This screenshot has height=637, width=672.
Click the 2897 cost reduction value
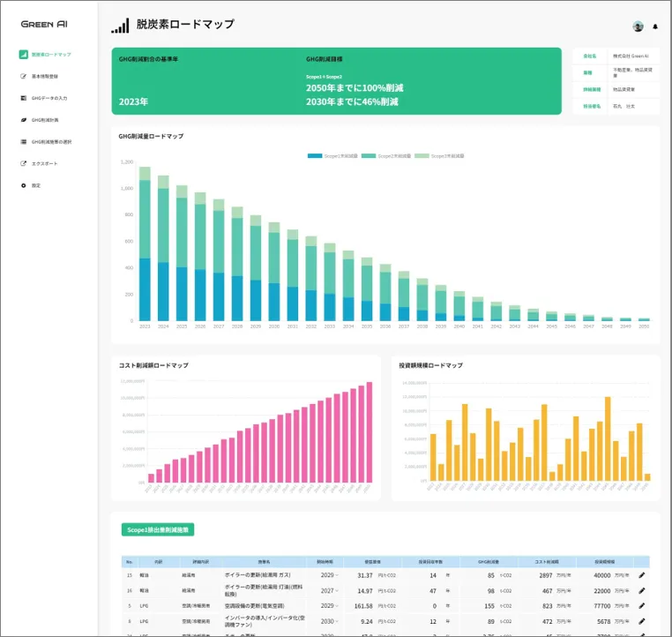[x=546, y=575]
